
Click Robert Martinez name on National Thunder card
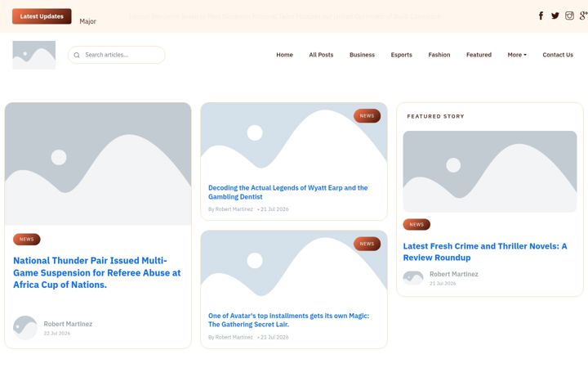tap(68, 324)
